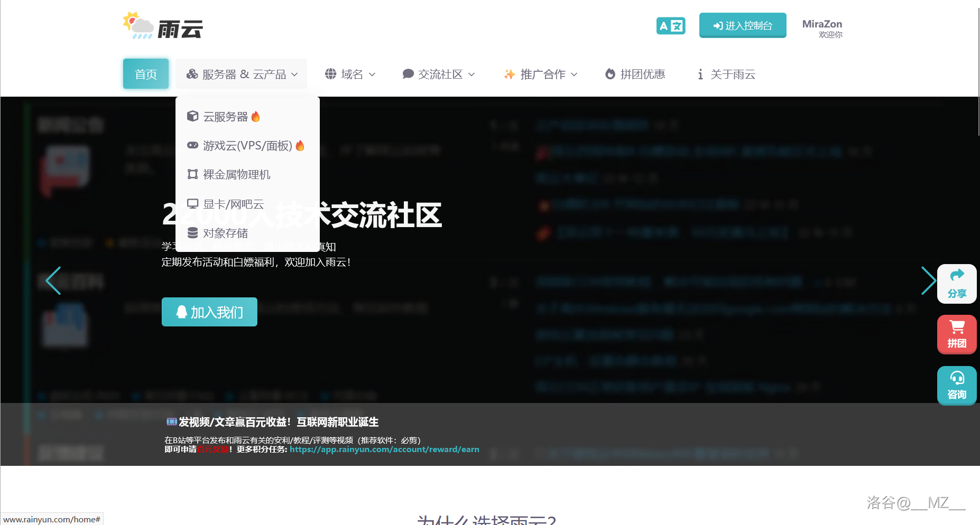Select 游戏云(VPS/面板) menu entry
The image size is (980, 525).
(247, 146)
